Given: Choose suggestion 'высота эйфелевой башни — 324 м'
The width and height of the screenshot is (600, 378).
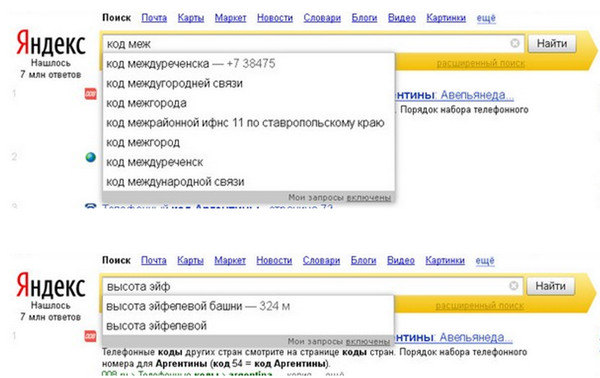Looking at the screenshot, I should click(248, 306).
